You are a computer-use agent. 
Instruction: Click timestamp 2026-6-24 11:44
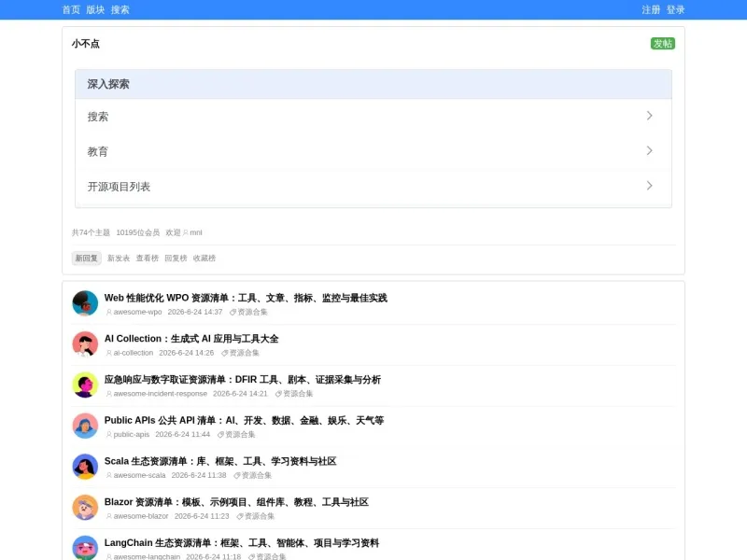(182, 434)
